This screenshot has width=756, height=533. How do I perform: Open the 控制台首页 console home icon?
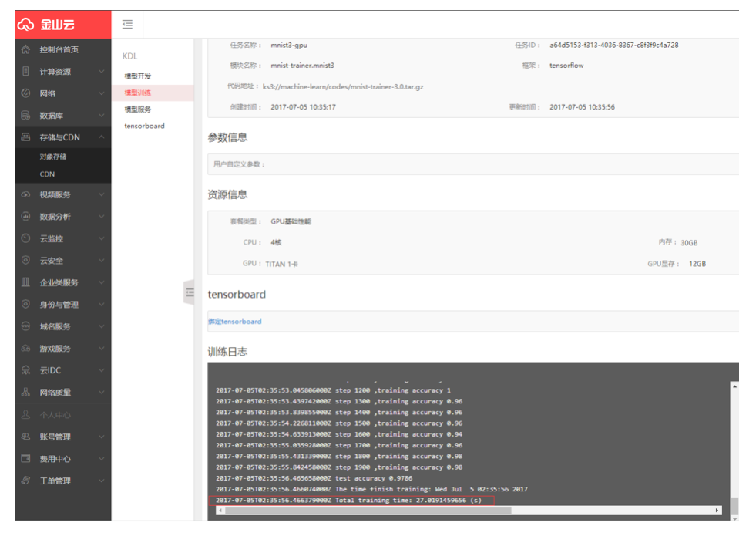pyautogui.click(x=25, y=49)
